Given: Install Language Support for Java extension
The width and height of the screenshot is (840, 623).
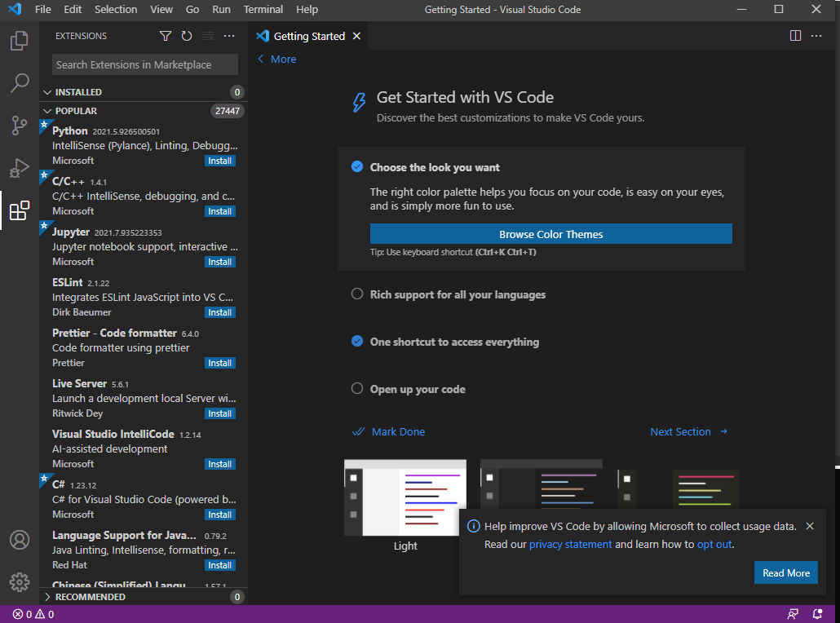Looking at the screenshot, I should tap(219, 565).
